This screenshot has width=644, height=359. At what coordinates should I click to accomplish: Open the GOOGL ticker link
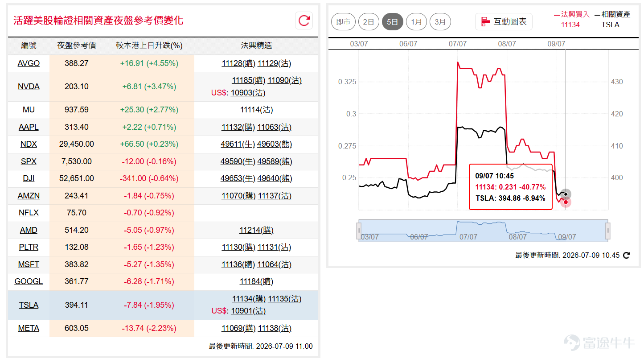click(x=29, y=281)
